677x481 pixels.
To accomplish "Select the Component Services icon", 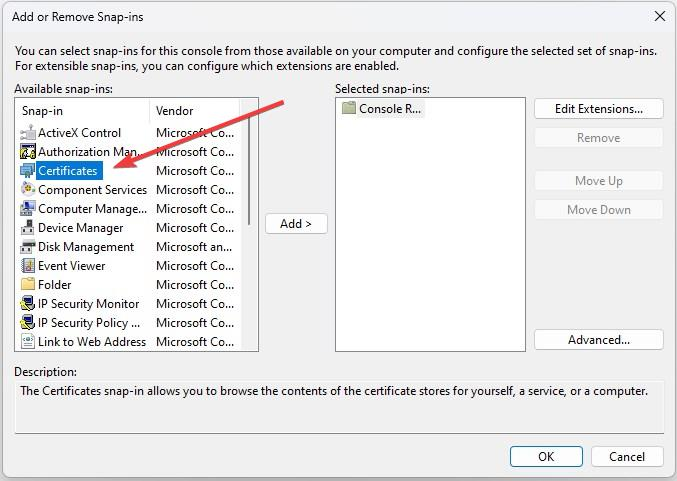I will coord(28,190).
